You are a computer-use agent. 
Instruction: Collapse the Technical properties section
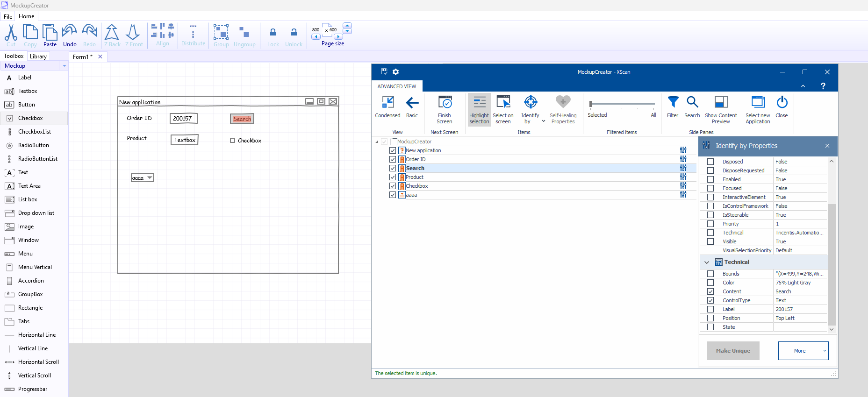[x=707, y=262]
